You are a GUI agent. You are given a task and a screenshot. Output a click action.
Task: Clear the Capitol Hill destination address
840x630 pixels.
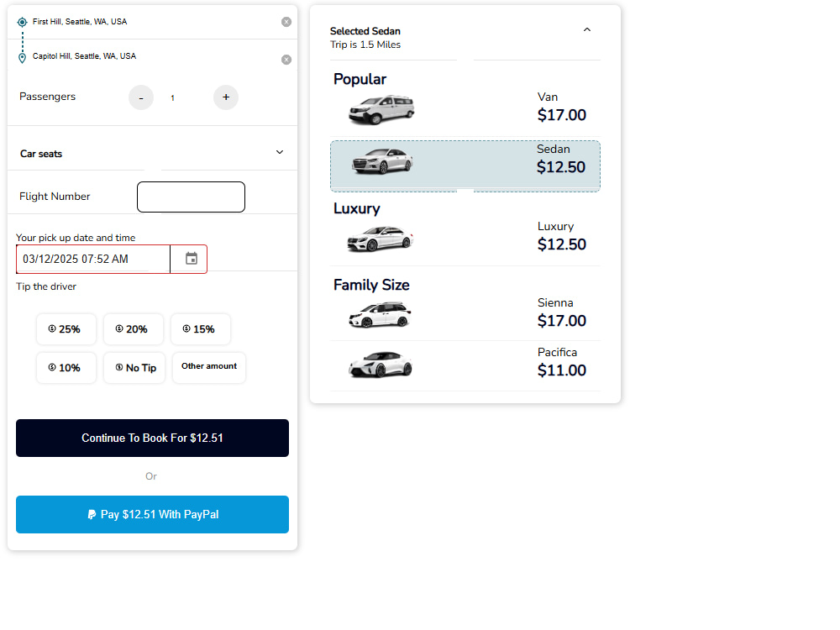point(286,60)
